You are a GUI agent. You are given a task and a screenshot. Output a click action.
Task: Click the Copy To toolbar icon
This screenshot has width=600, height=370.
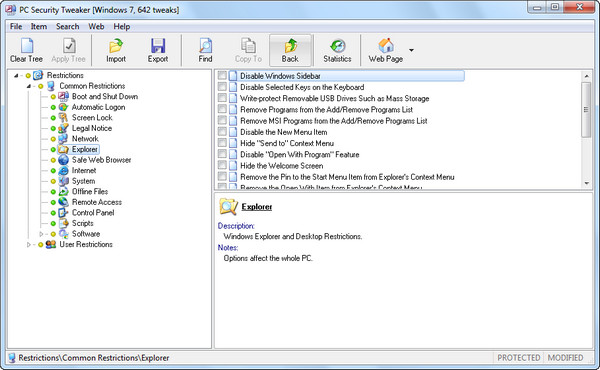(x=248, y=46)
